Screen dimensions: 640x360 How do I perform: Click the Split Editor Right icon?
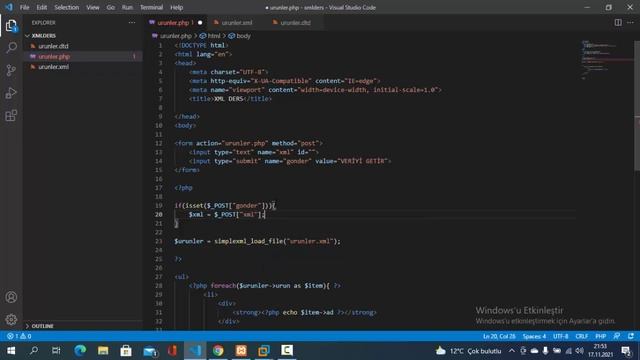[618, 22]
